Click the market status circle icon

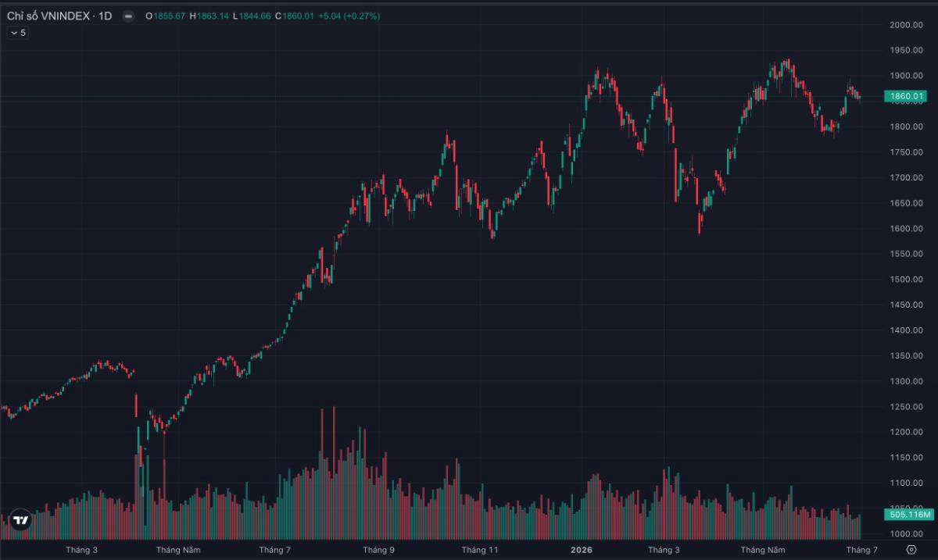click(128, 16)
